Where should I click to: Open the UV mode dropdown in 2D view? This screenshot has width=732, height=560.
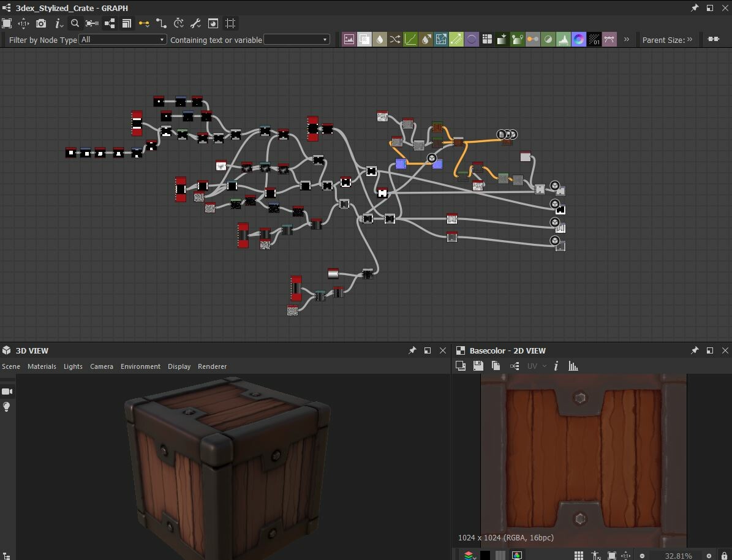[536, 366]
